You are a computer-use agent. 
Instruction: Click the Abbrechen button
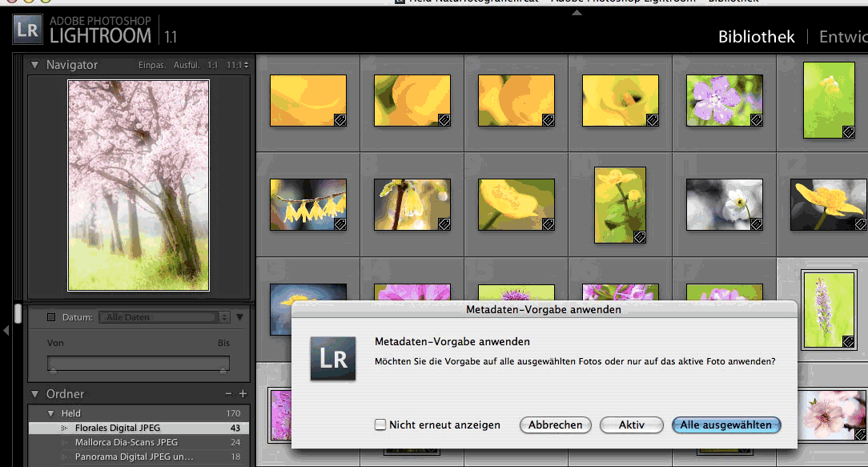click(x=555, y=425)
